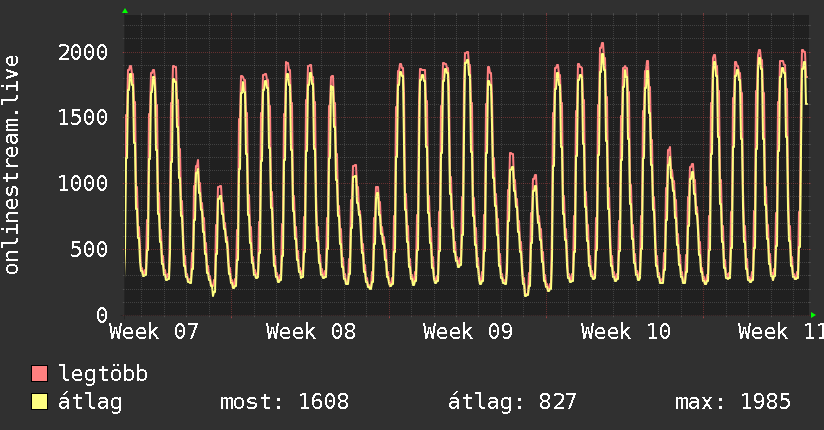Click the 'most: 1608' value
The width and height of the screenshot is (824, 430).
coord(284,402)
